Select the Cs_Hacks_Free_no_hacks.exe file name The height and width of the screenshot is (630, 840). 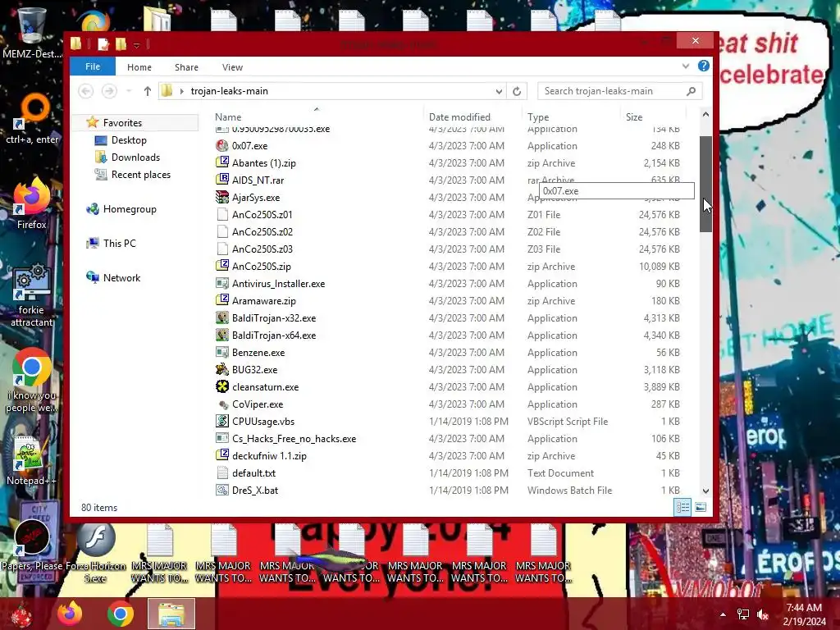point(294,439)
